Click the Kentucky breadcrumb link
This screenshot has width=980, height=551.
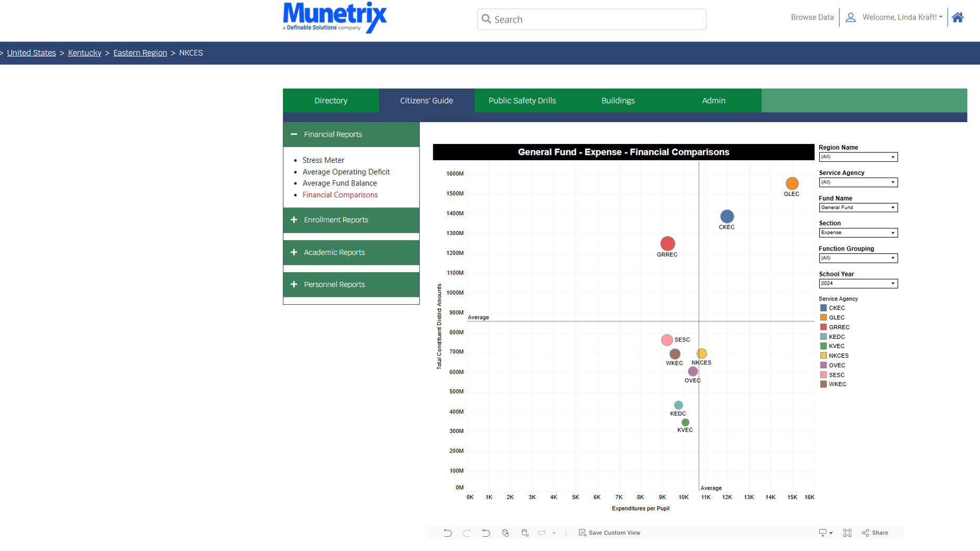85,53
